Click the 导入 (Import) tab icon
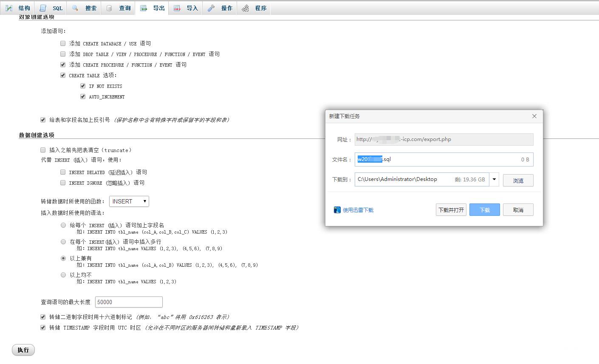 (x=177, y=8)
